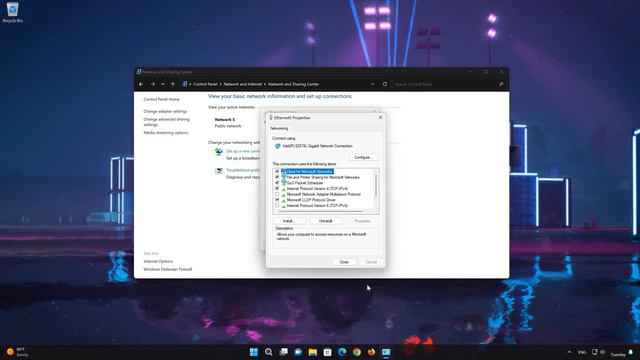This screenshot has height=360, width=640.
Task: Click the Close button in Ethernet Properties
Action: click(x=344, y=262)
